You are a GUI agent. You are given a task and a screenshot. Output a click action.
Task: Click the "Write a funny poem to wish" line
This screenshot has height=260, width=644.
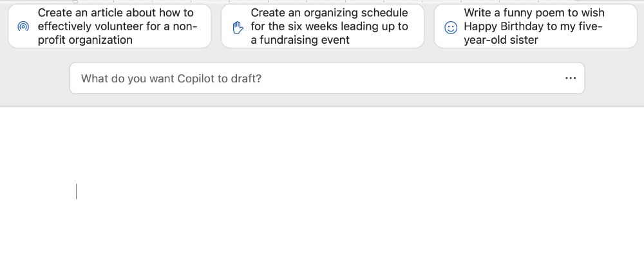534,13
